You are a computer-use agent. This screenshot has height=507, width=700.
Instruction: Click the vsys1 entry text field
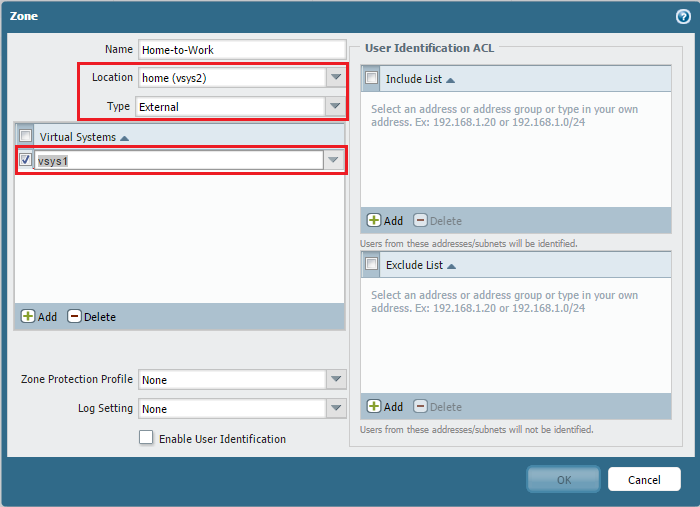tap(179, 161)
